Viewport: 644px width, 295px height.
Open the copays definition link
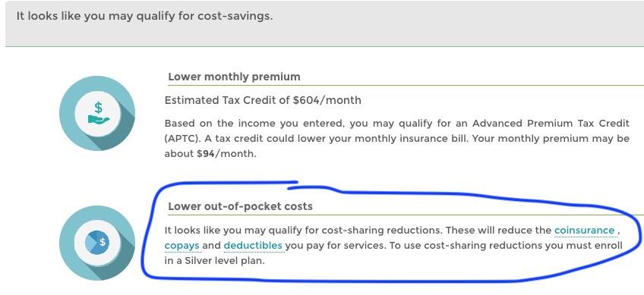(x=182, y=246)
